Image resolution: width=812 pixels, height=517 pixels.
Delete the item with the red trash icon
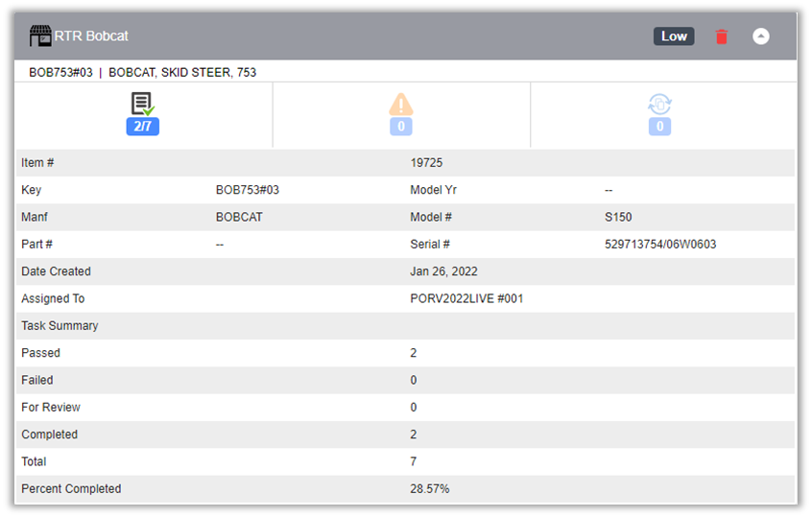722,36
